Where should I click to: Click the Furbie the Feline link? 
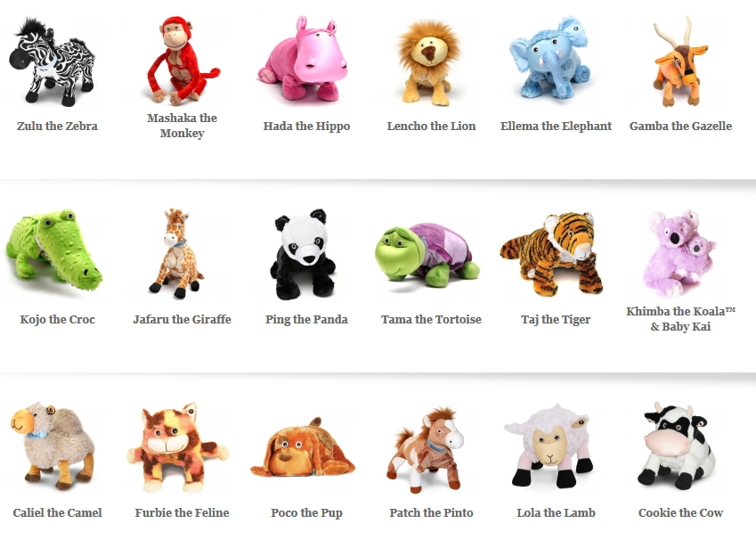[183, 512]
